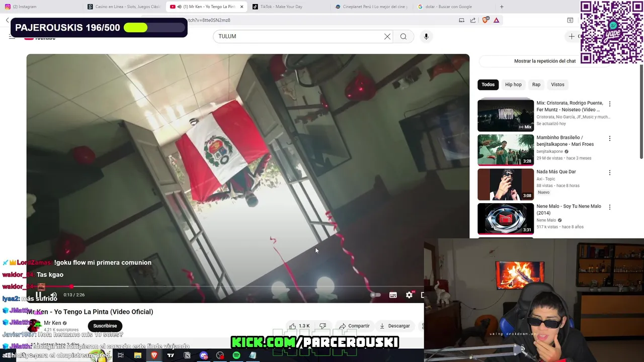
Task: Open options menu for Nada Más Que Dar
Action: click(610, 172)
